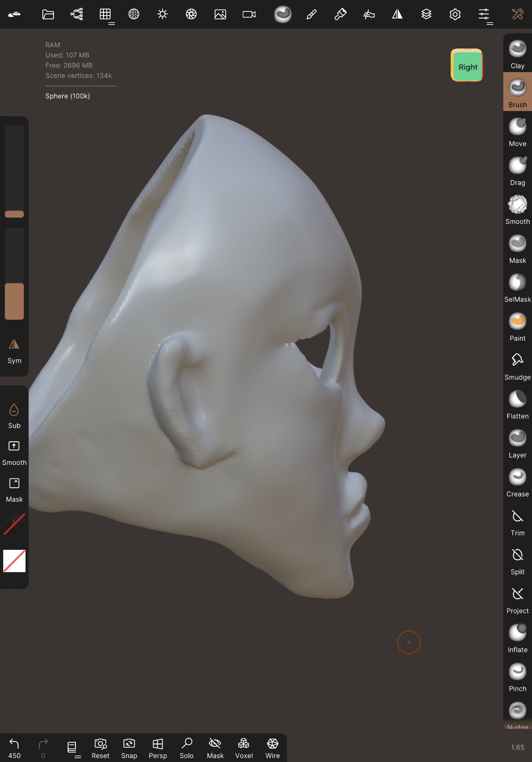
Task: Select the Sphere (100k) object label
Action: click(x=68, y=96)
